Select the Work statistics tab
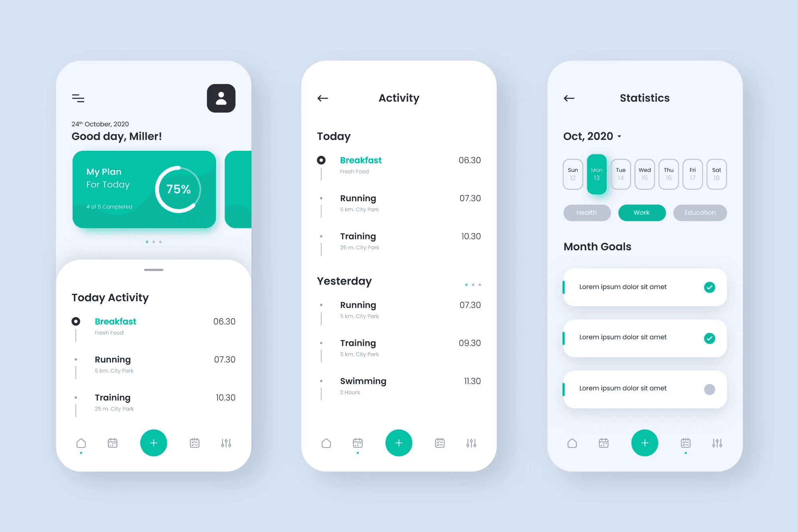Image resolution: width=798 pixels, height=532 pixels. (643, 213)
